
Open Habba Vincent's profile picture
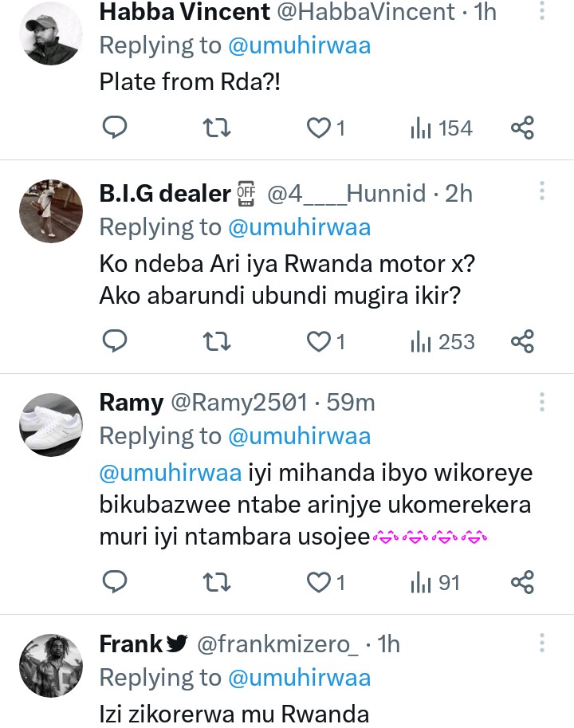(51, 32)
